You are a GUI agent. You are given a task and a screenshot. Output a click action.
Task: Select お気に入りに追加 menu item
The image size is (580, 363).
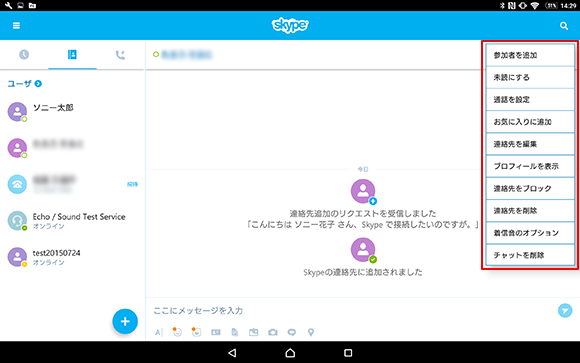[530, 122]
